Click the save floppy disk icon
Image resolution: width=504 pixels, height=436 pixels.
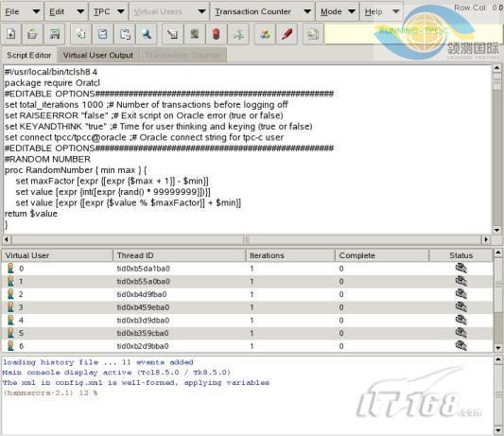(54, 33)
